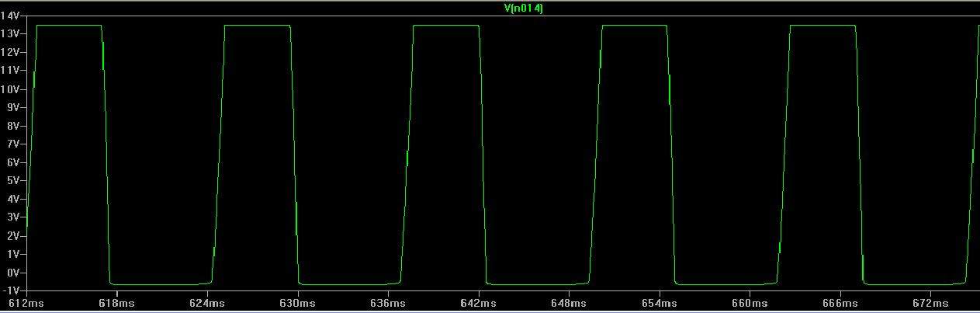Click the 14V y-axis label
The width and height of the screenshot is (980, 313).
pos(10,16)
